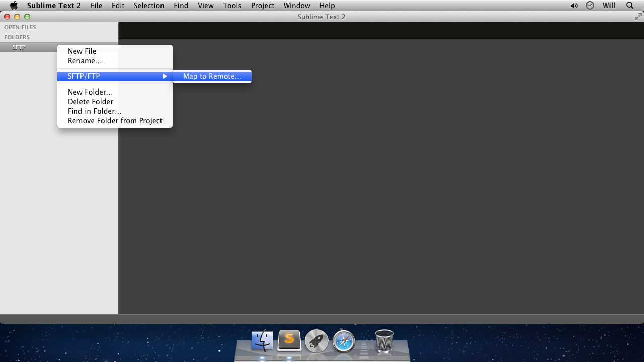Screen dimensions: 644x362
Task: Select Find in Folder…
Action: (115, 111)
